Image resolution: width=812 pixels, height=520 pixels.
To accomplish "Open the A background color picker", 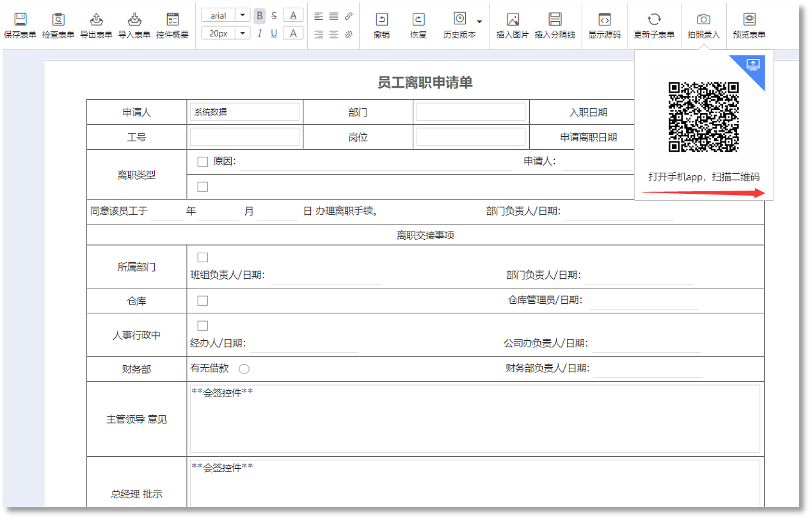I will [x=293, y=33].
